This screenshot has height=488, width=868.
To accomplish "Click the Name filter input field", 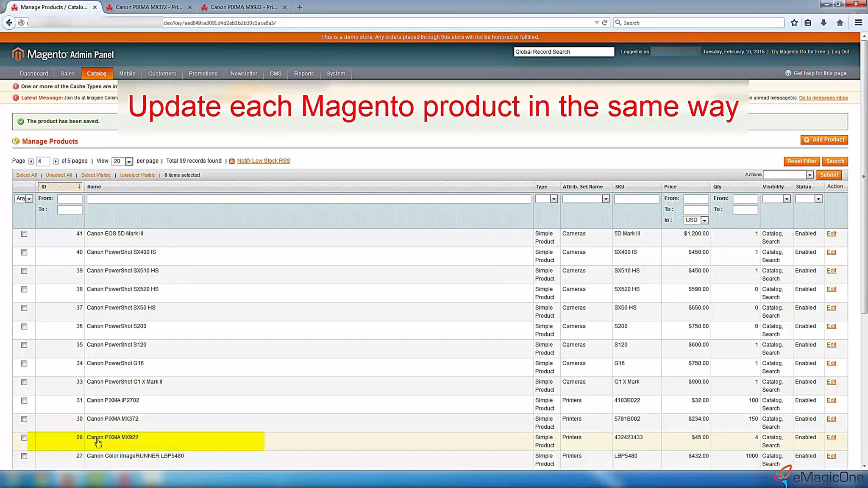I will pyautogui.click(x=309, y=199).
